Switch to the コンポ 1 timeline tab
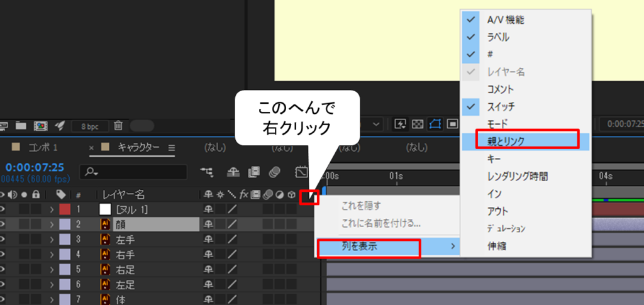The height and width of the screenshot is (305, 644). coord(42,148)
